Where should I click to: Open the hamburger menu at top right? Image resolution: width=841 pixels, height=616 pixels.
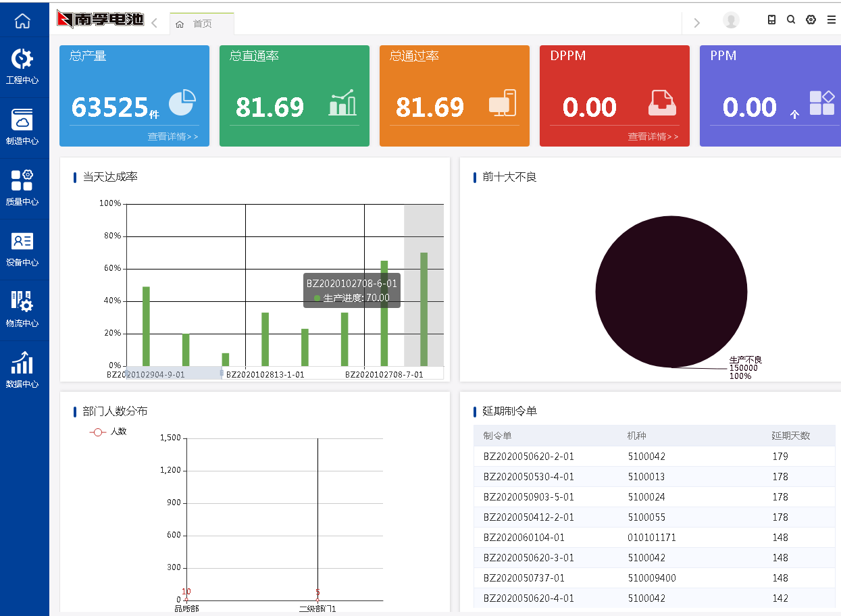[831, 20]
